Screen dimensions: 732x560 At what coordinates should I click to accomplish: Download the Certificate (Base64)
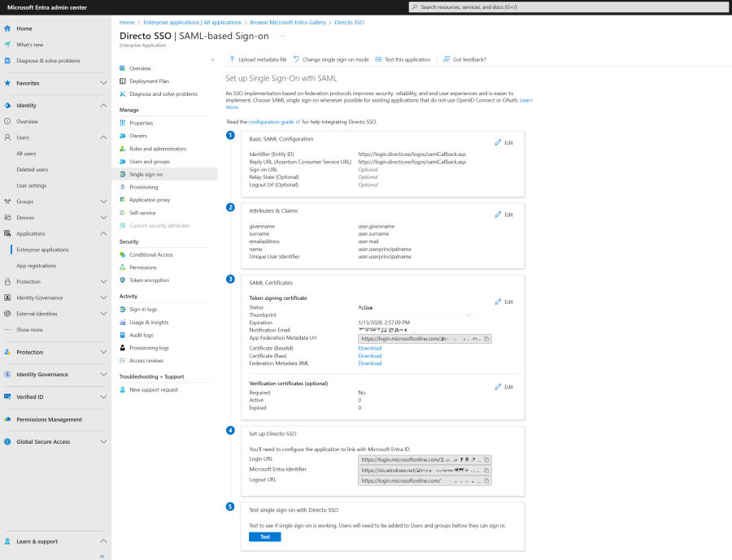click(369, 348)
